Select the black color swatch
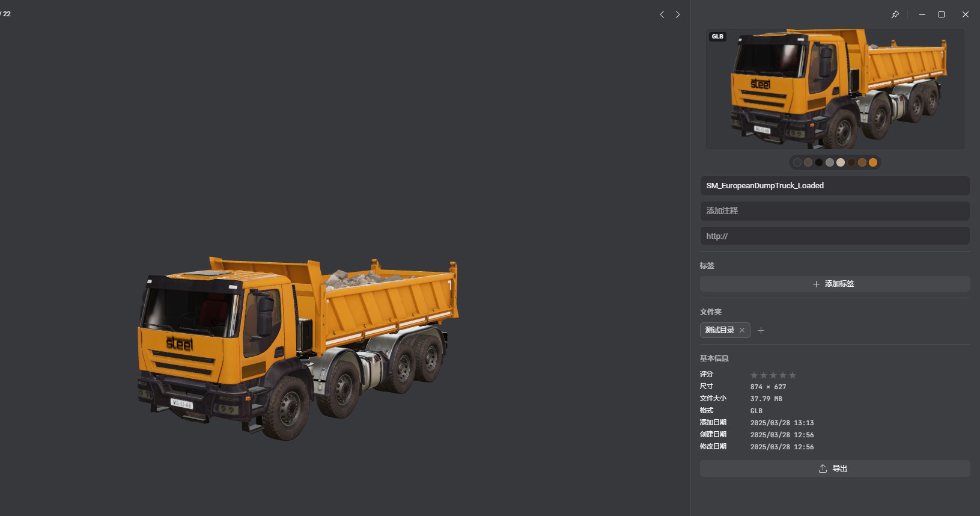The height and width of the screenshot is (516, 980). tap(819, 162)
